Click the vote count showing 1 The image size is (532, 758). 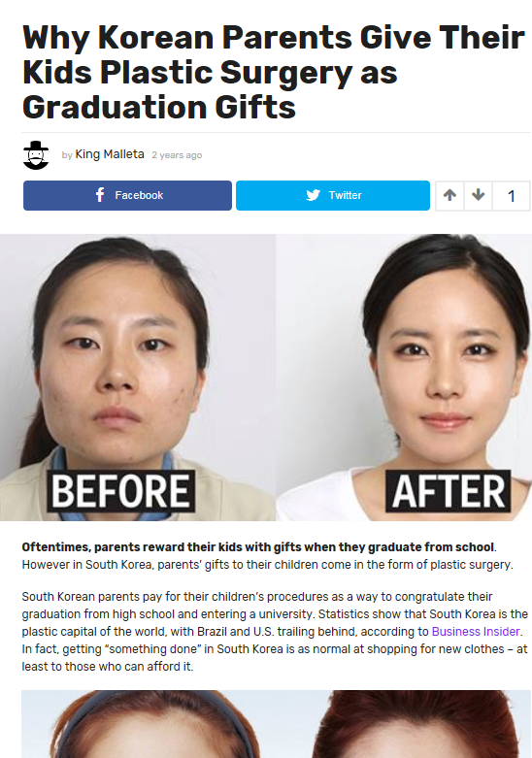[512, 196]
